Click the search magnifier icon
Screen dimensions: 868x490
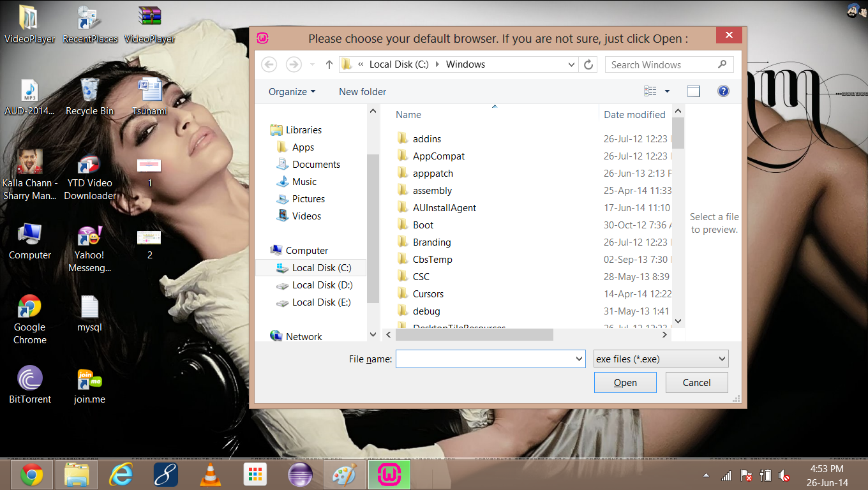pyautogui.click(x=722, y=64)
